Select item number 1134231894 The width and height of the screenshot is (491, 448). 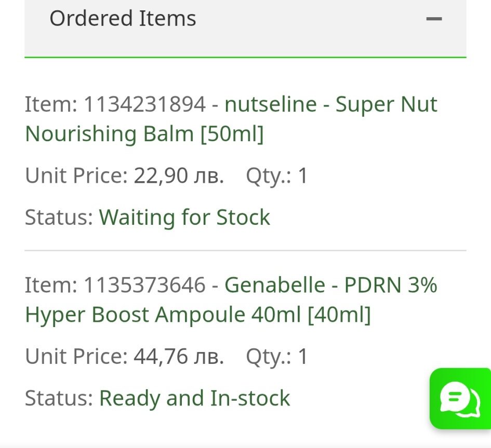pyautogui.click(x=144, y=104)
